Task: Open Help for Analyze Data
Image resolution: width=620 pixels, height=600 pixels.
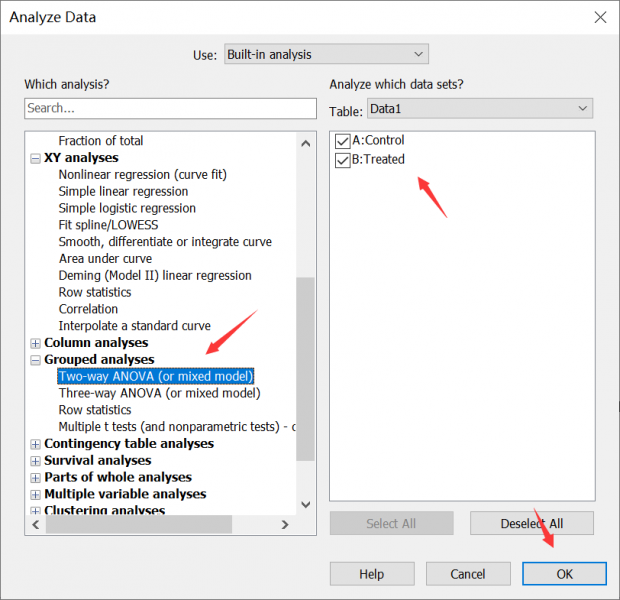Action: pyautogui.click(x=372, y=574)
